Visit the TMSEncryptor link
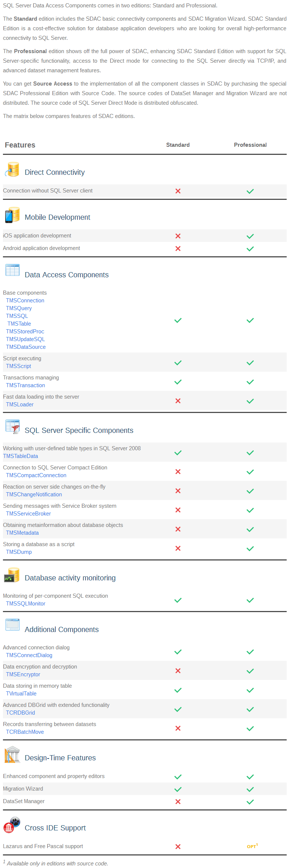The width and height of the screenshot is (290, 868). [x=23, y=674]
